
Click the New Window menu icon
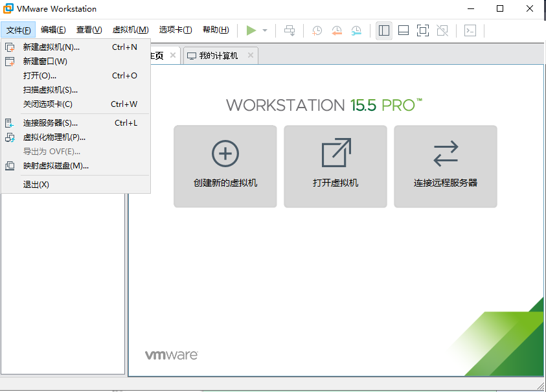[10, 62]
